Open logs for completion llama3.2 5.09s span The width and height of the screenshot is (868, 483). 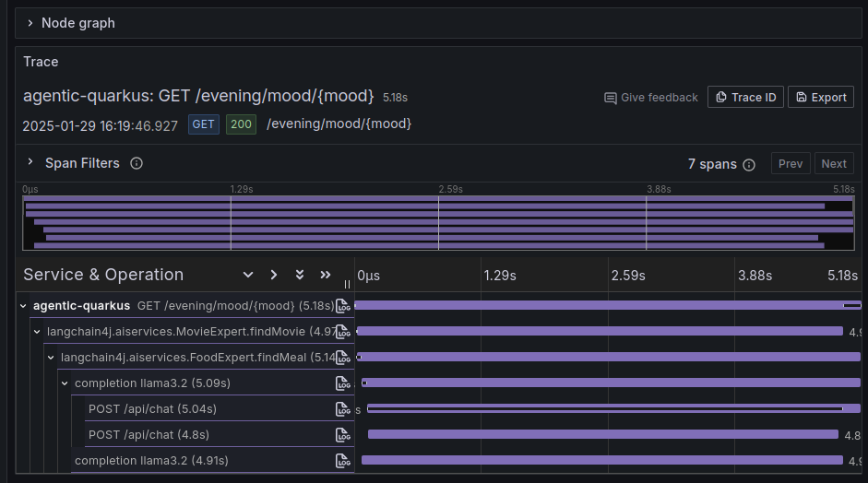343,383
